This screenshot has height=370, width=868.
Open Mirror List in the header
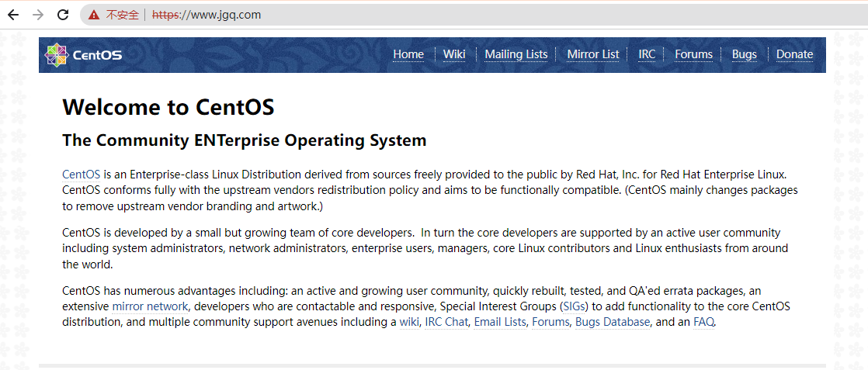593,54
